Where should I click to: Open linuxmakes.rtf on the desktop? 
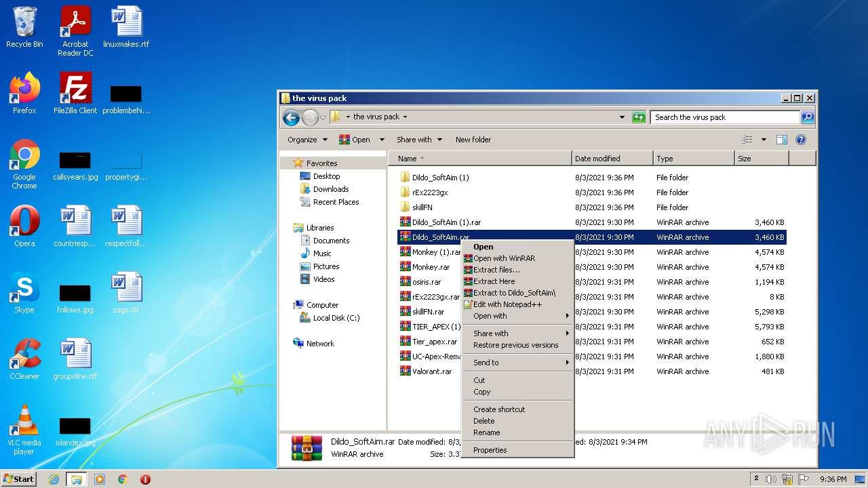(126, 27)
